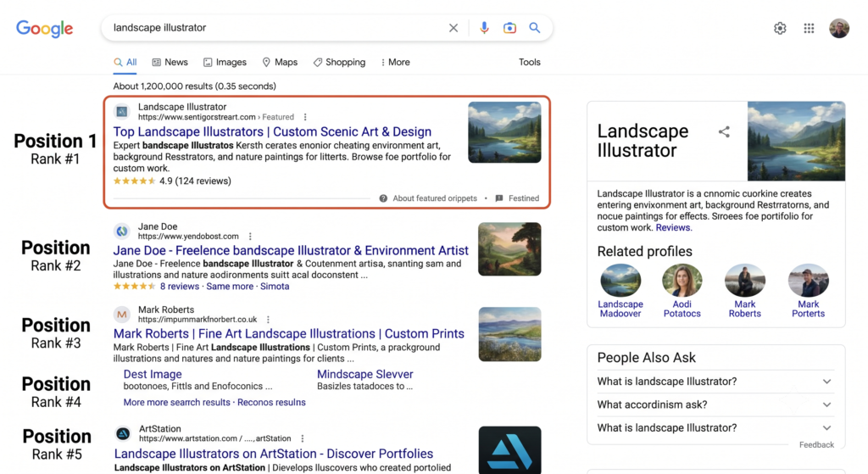The height and width of the screenshot is (474, 868).
Task: Open the Landscape Madoover profile picture
Action: tap(620, 280)
